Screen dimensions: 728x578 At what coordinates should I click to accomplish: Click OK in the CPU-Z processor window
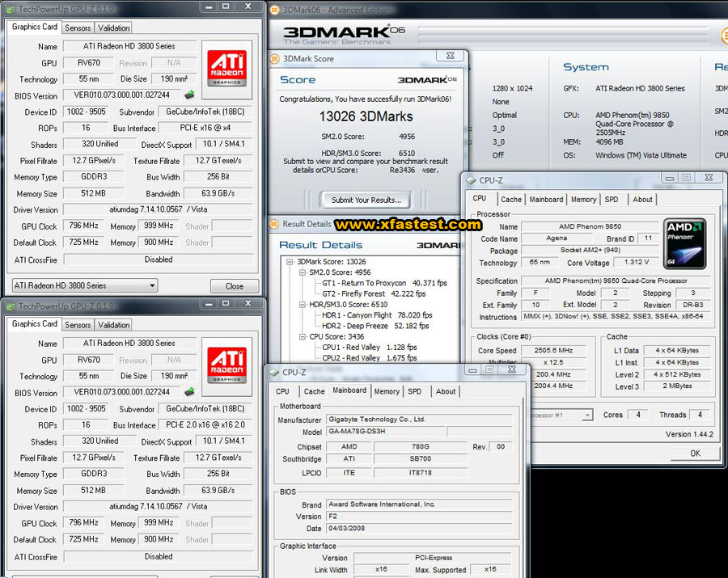click(695, 454)
